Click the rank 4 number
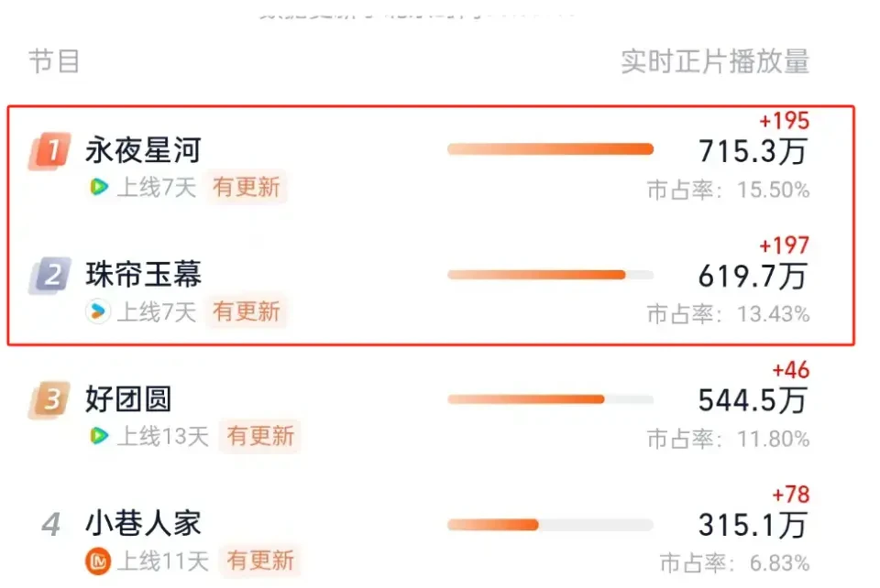 pos(51,524)
